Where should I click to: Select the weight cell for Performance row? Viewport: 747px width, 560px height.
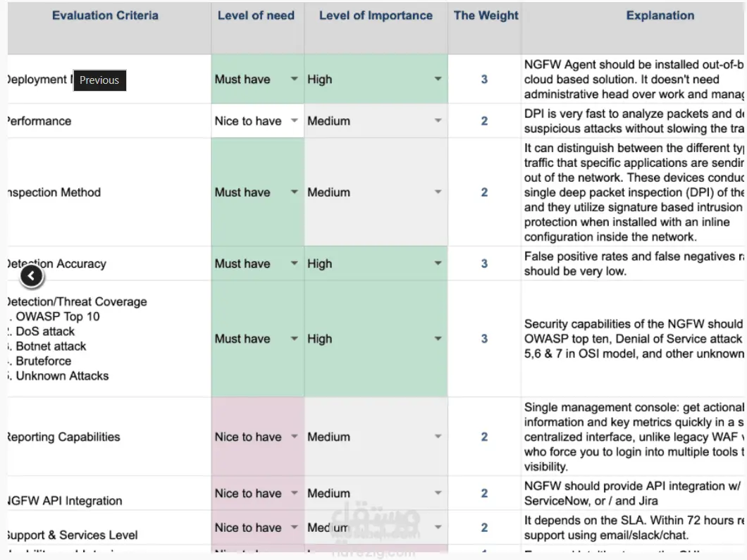click(x=484, y=121)
